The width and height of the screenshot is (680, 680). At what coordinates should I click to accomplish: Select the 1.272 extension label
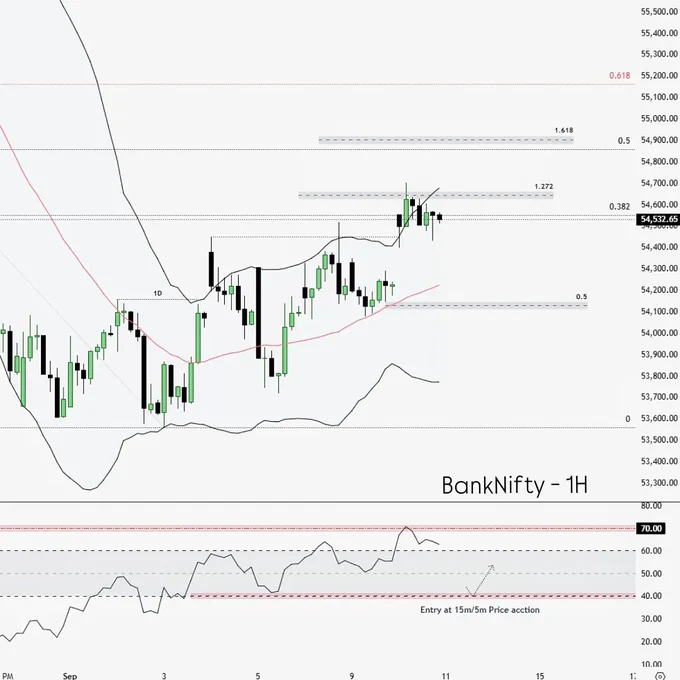point(544,186)
